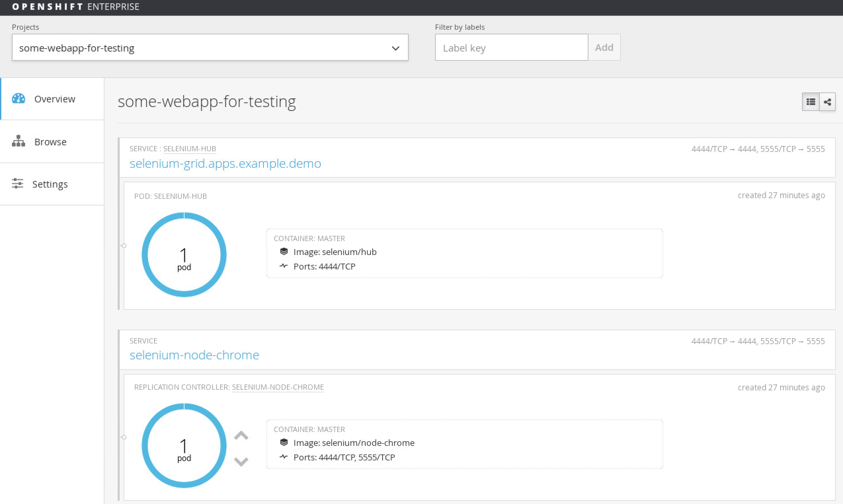Click ports icon beside 4444/TCP, 5555/TCP
This screenshot has width=843, height=504.
(284, 457)
